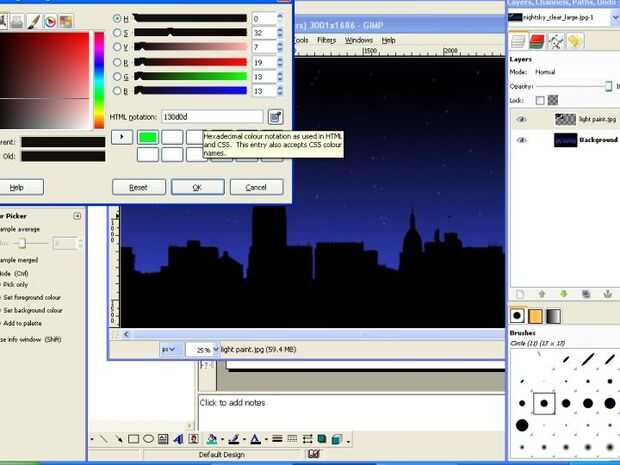The height and width of the screenshot is (465, 620).
Task: Open the Paths tab in the dock
Action: [556, 41]
